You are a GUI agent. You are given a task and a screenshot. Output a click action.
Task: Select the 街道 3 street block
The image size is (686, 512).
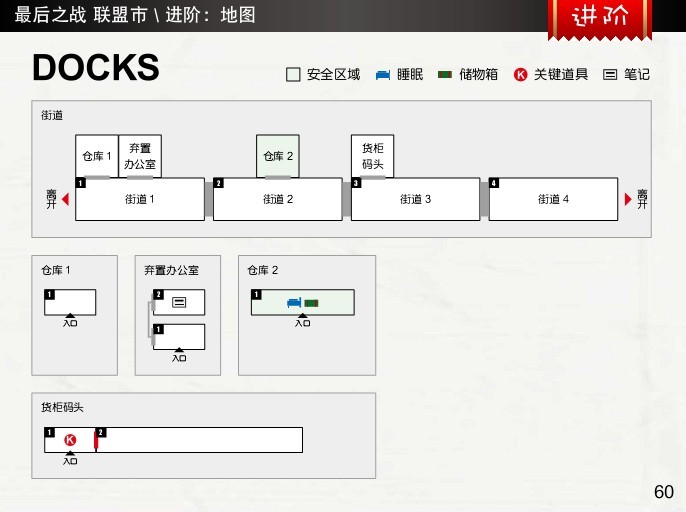tap(415, 199)
